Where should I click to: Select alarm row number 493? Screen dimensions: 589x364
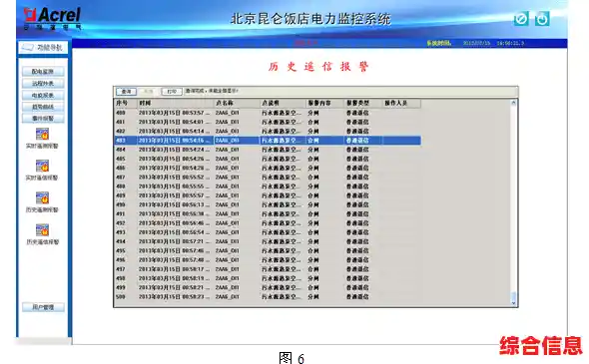click(268, 232)
